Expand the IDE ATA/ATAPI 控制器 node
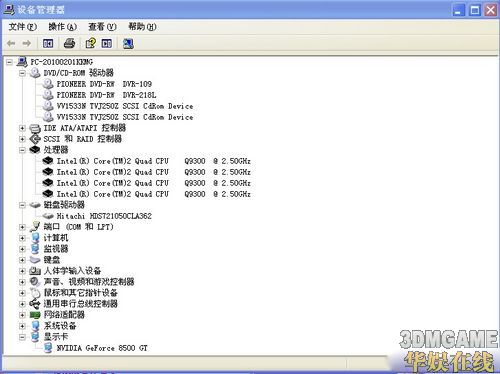 click(x=22, y=128)
